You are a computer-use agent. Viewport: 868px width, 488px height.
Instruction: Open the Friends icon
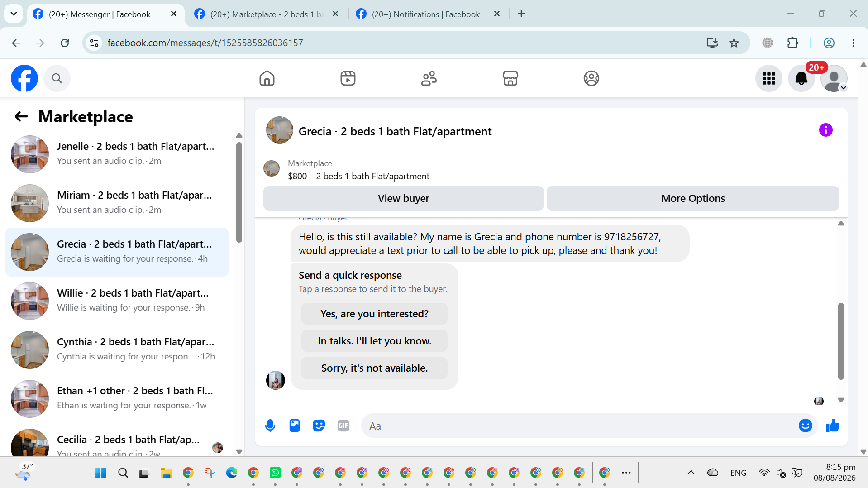[429, 78]
